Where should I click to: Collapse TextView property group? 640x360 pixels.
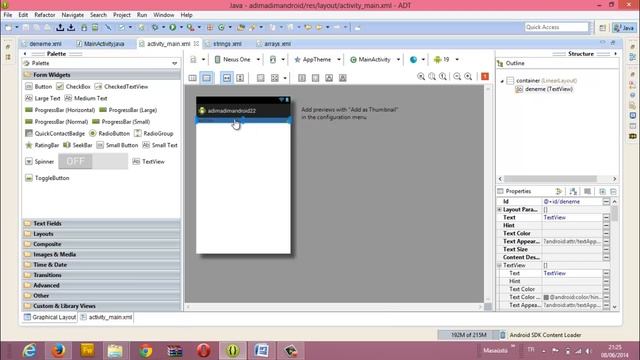point(499,265)
